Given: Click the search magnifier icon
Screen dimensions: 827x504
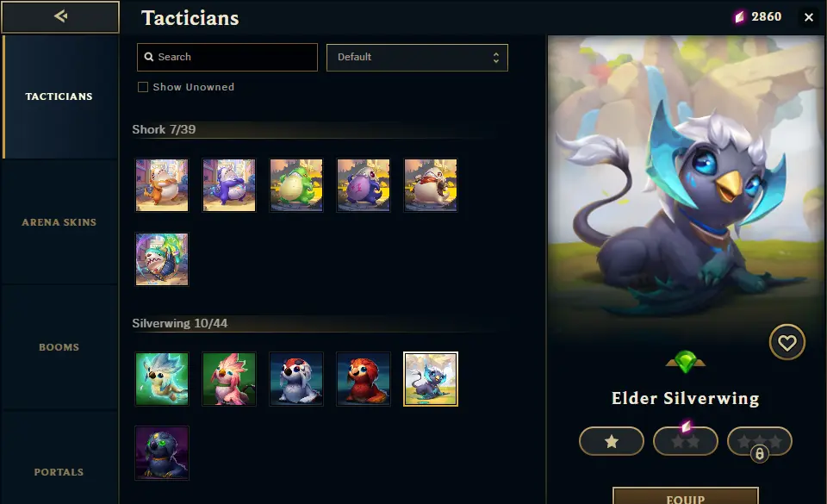Looking at the screenshot, I should point(149,57).
